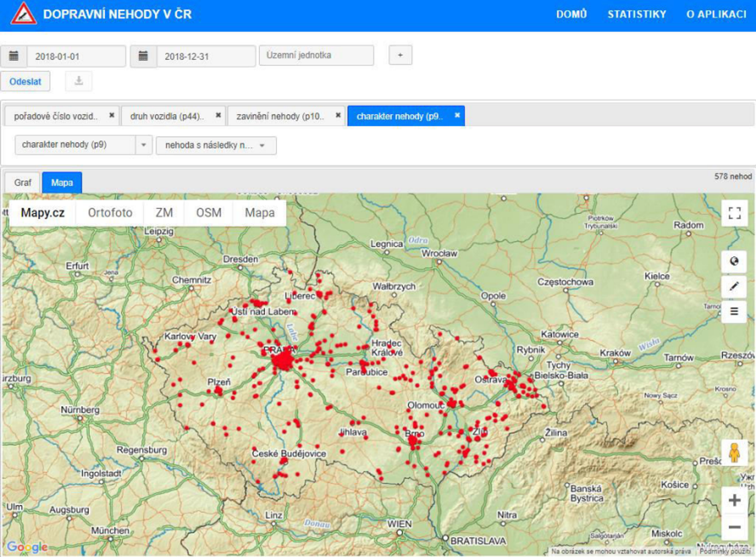
Task: Select the pencil drawing tool
Action: coord(734,286)
